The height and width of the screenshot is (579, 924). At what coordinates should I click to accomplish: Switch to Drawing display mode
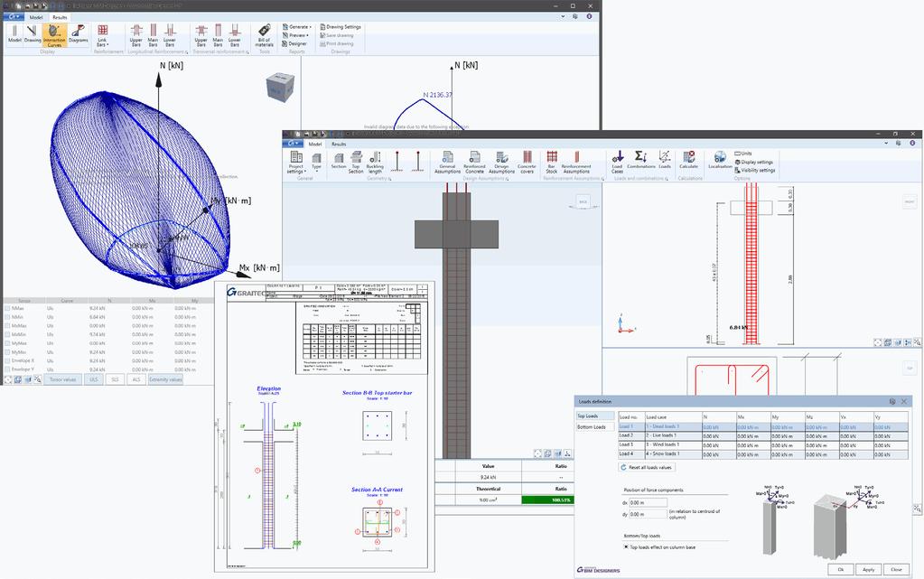[x=32, y=34]
